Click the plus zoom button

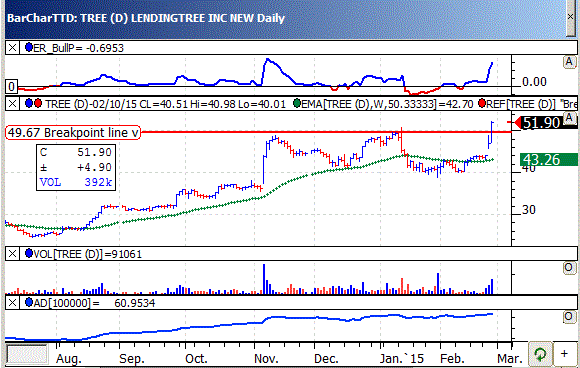coord(564,354)
